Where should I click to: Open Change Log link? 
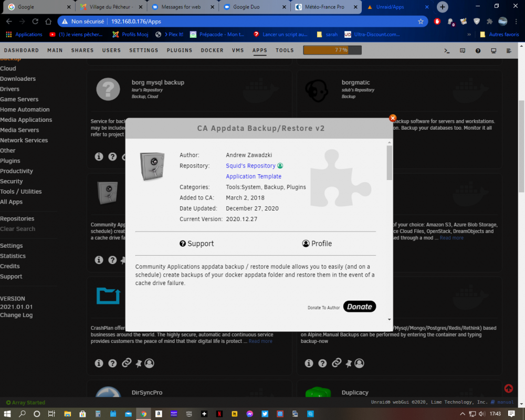pos(16,315)
